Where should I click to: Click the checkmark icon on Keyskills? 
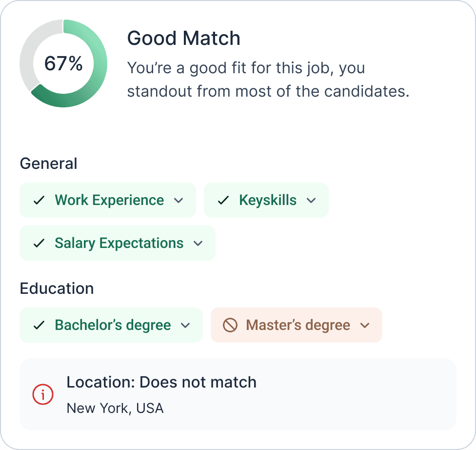pos(223,200)
